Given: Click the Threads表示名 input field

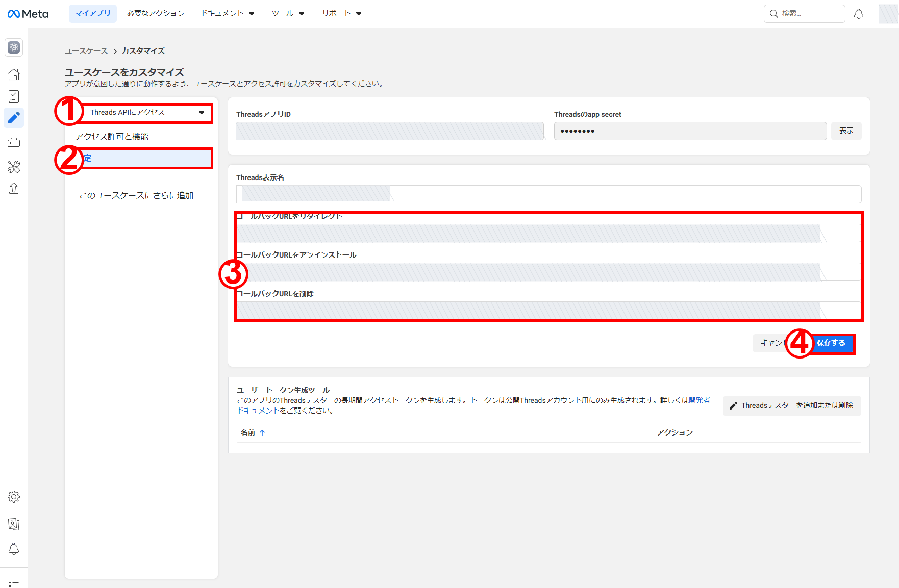Looking at the screenshot, I should tap(548, 194).
